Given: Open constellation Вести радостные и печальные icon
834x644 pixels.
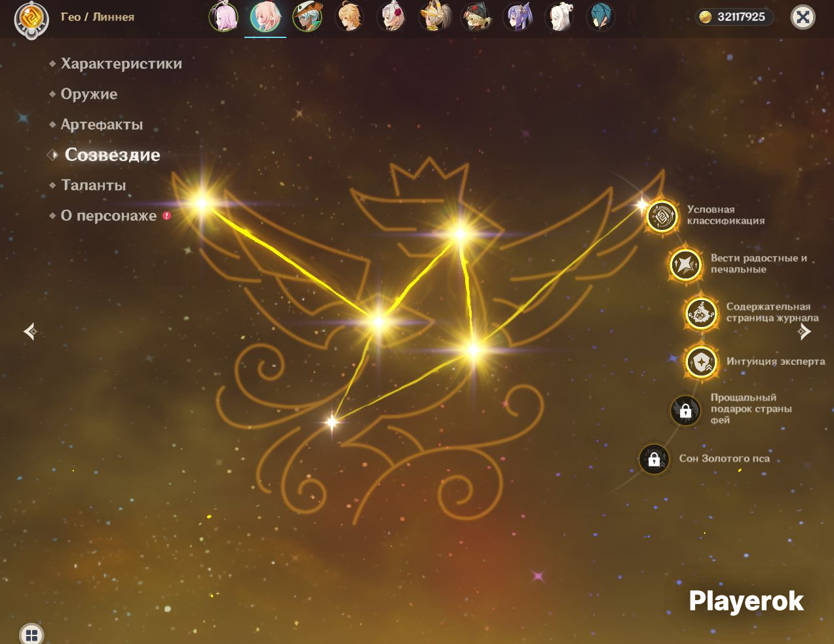Looking at the screenshot, I should point(685,265).
